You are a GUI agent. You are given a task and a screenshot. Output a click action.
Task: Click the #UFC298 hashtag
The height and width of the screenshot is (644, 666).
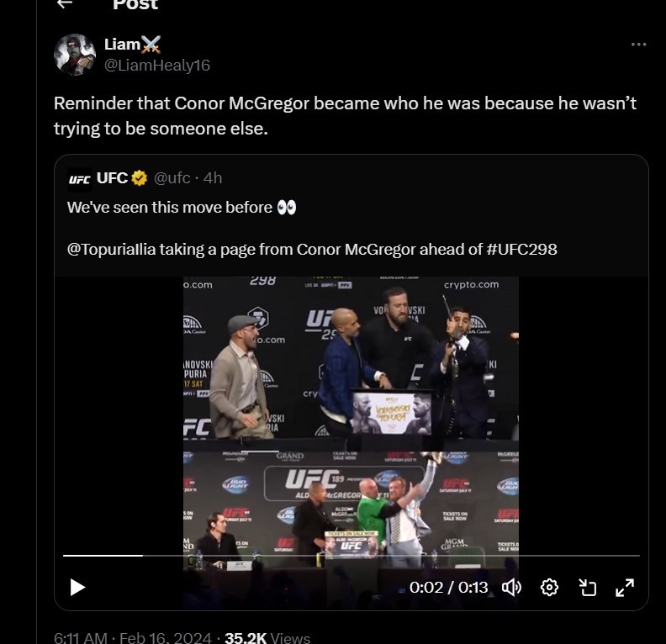[x=521, y=249]
